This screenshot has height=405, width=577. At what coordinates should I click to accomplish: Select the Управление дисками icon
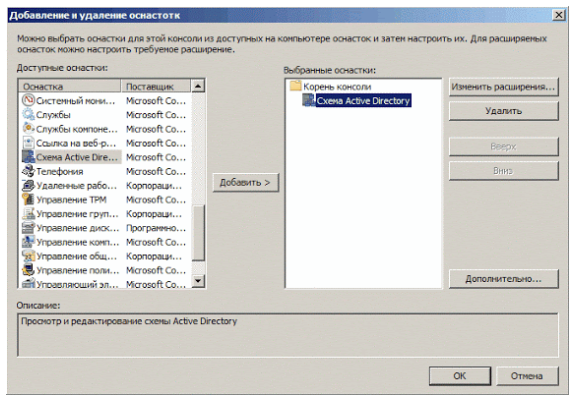(28, 228)
